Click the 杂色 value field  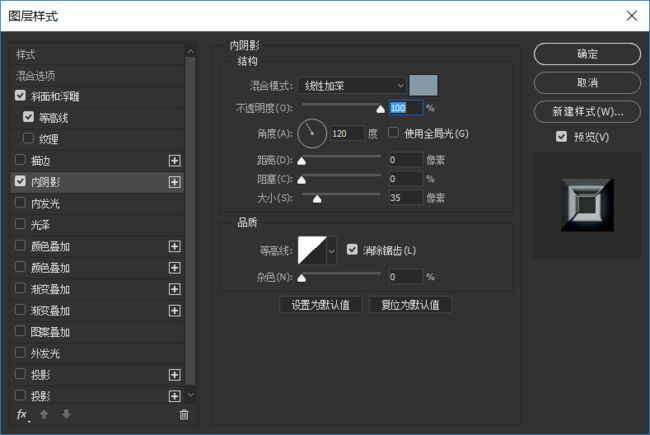[x=406, y=277]
